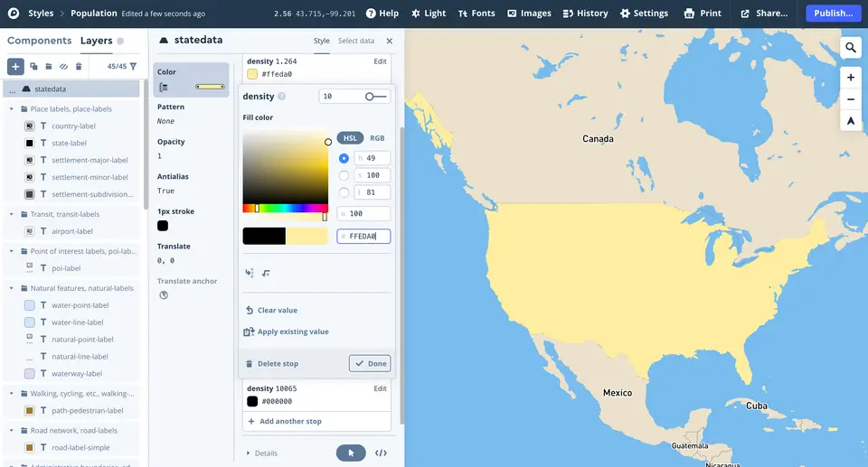Collapse the Place labels folder
868x467 pixels.
pos(12,109)
